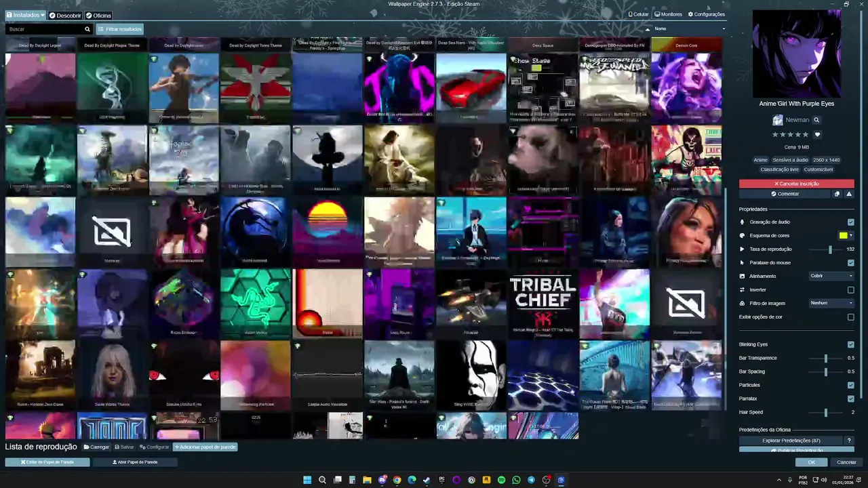Image resolution: width=868 pixels, height=488 pixels.
Task: Open Steam from the taskbar
Action: (x=427, y=480)
